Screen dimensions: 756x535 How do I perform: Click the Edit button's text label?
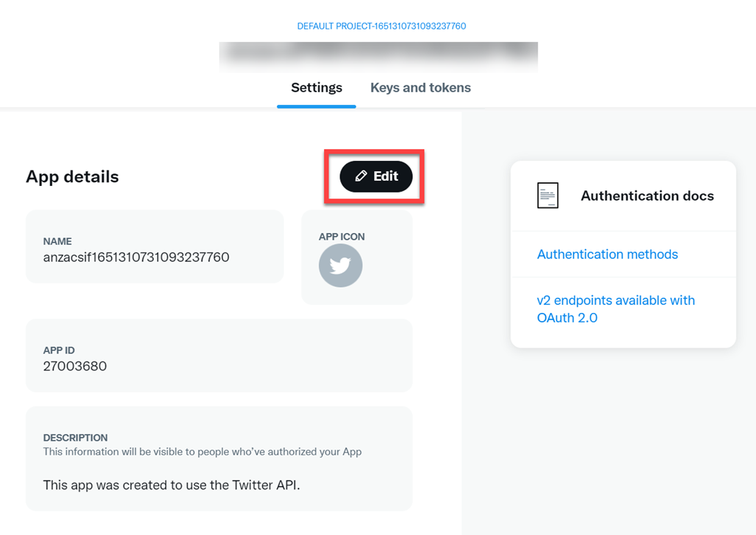pyautogui.click(x=385, y=176)
